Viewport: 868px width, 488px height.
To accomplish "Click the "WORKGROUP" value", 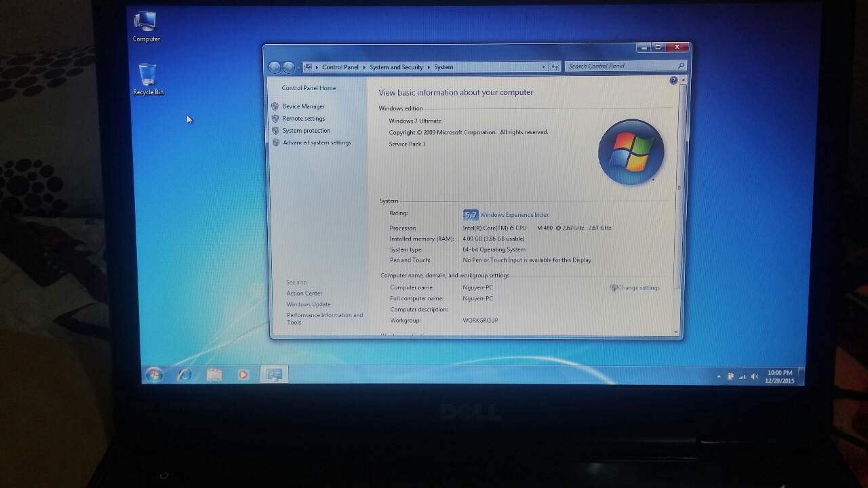I will (480, 321).
